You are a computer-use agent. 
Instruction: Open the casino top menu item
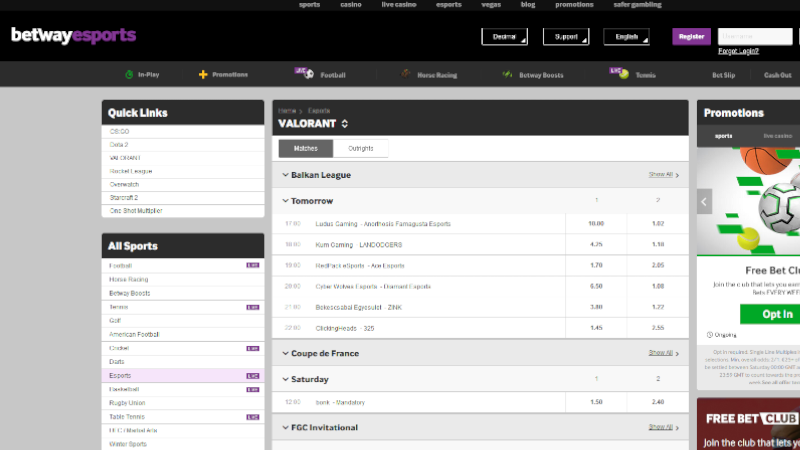pos(351,5)
